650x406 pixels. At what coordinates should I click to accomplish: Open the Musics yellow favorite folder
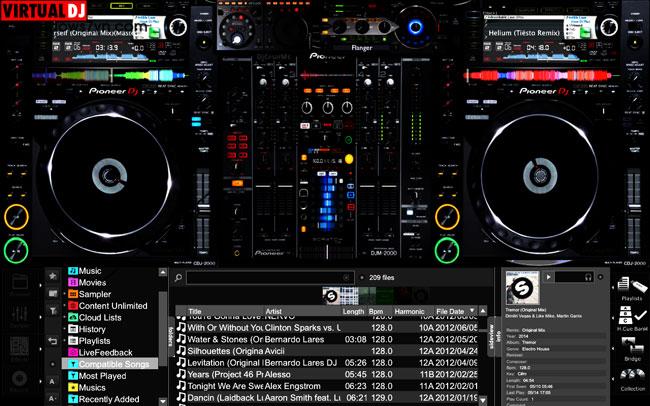pyautogui.click(x=87, y=387)
